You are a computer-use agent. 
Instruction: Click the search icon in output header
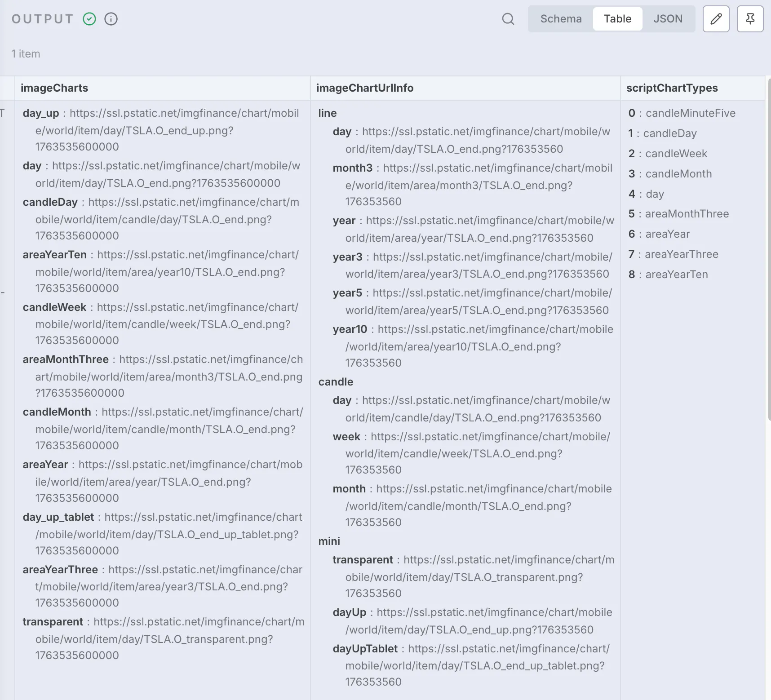click(x=508, y=19)
